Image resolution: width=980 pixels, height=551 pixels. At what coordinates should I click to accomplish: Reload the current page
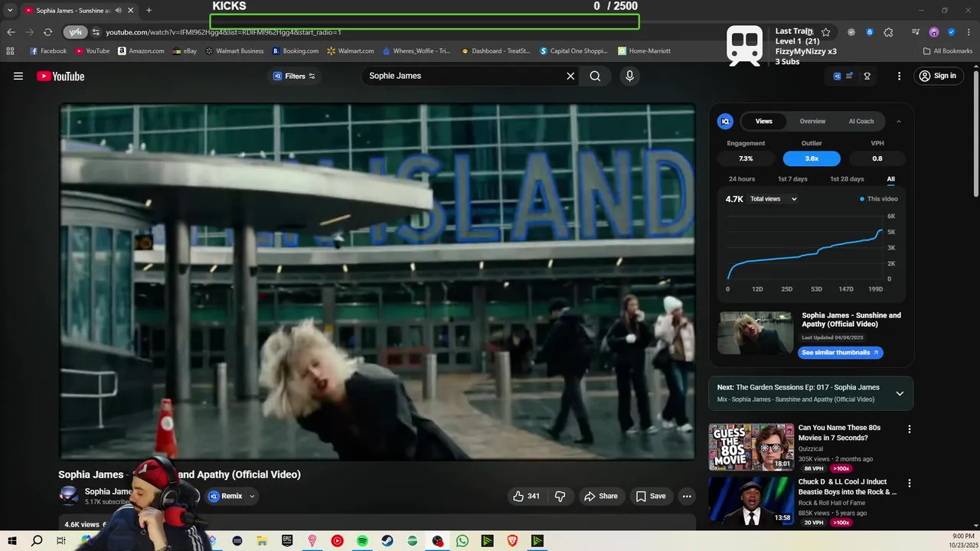point(47,32)
